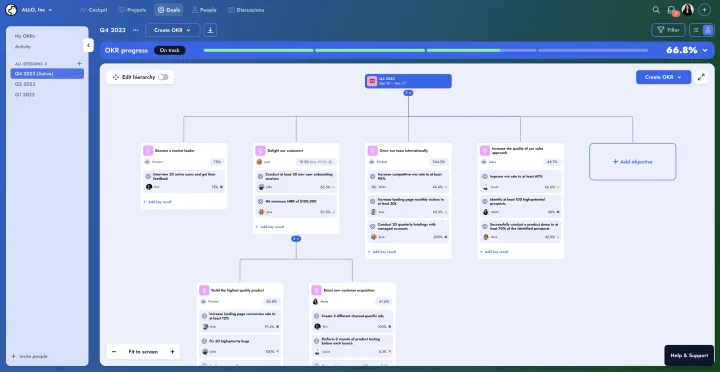Switch to list view icon
The height and width of the screenshot is (372, 720).
[x=696, y=30]
